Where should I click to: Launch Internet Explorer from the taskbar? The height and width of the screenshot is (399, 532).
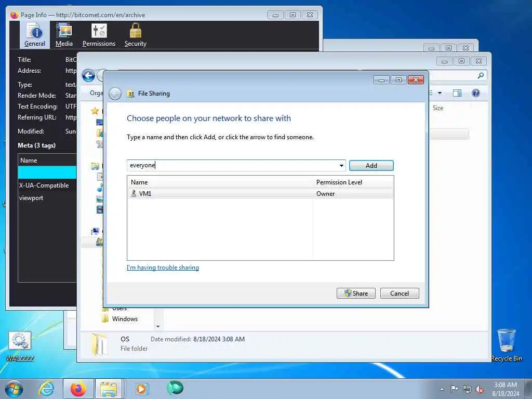(46, 389)
